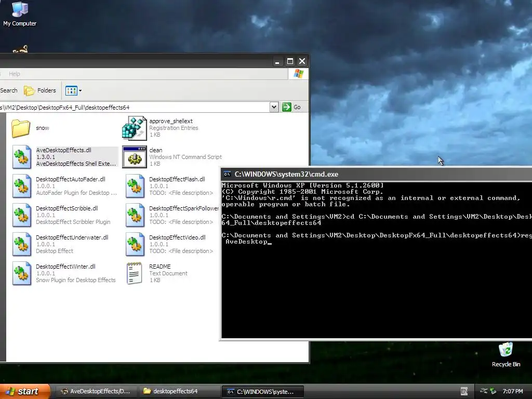This screenshot has width=532, height=399.
Task: Click the 'Windows NT Command Script' description
Action: tap(185, 157)
